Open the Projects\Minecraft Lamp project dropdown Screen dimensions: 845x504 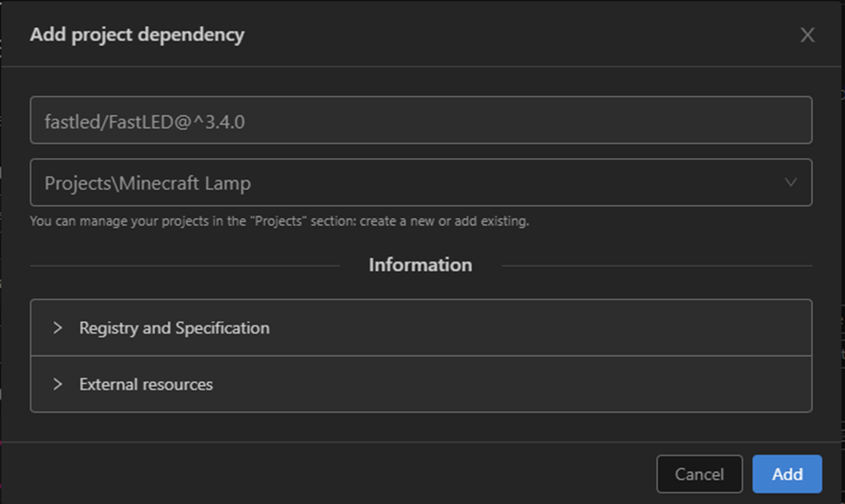[x=420, y=183]
